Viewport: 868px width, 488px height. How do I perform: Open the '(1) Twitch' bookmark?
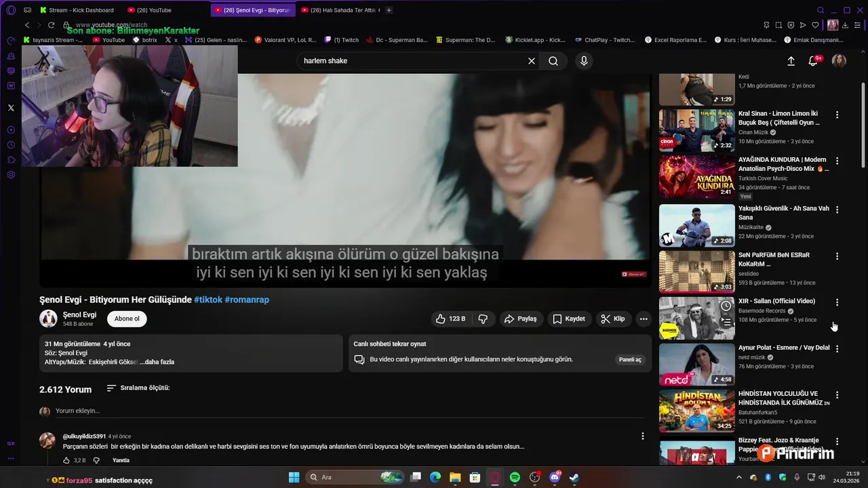point(342,40)
